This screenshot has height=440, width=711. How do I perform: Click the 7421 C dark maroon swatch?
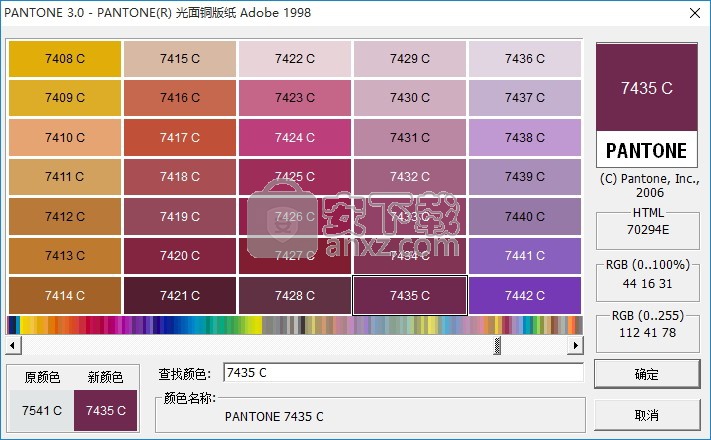click(180, 295)
